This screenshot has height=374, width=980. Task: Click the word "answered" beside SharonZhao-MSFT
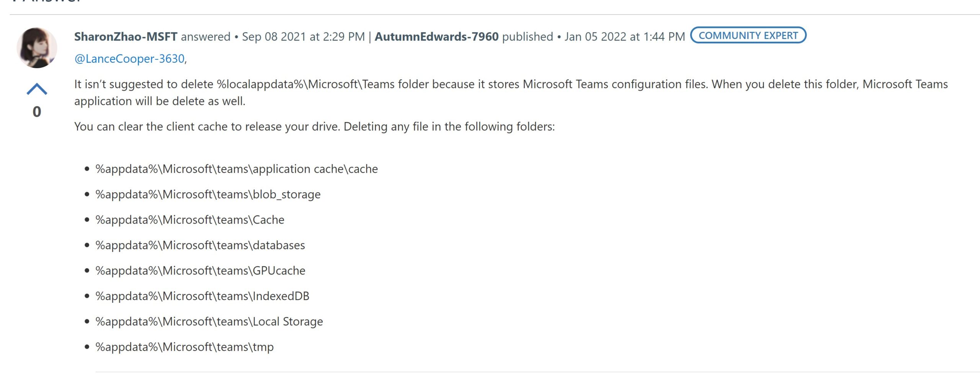(x=206, y=37)
